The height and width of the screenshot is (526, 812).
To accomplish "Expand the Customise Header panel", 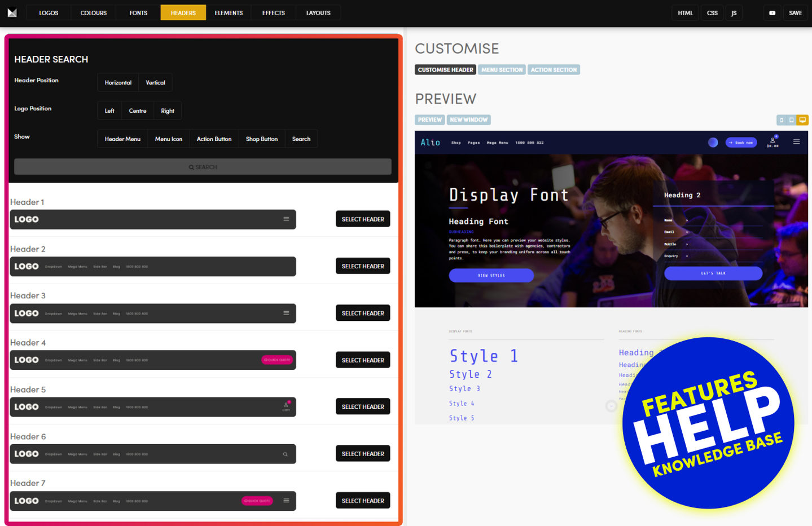I will point(445,70).
